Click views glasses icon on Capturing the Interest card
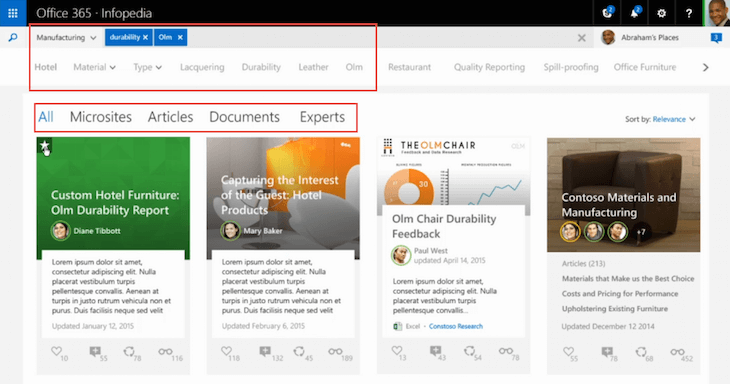730x384 pixels. tap(335, 351)
